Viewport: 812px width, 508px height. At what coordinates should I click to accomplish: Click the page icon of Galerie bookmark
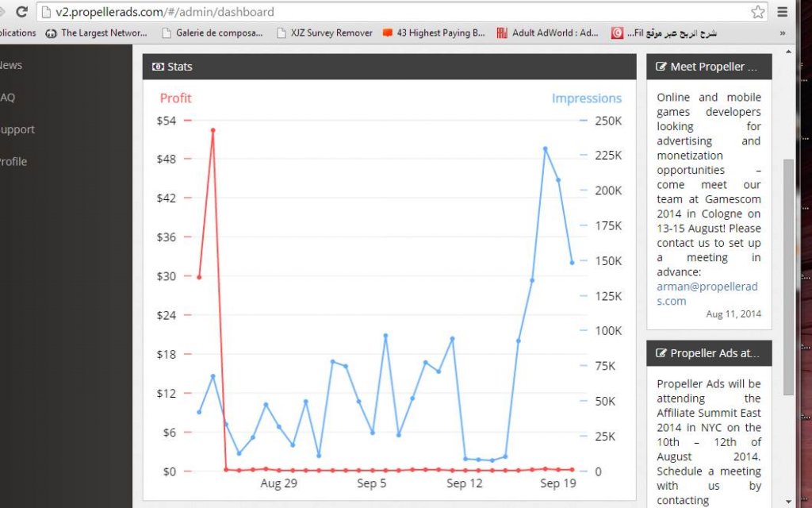167,33
